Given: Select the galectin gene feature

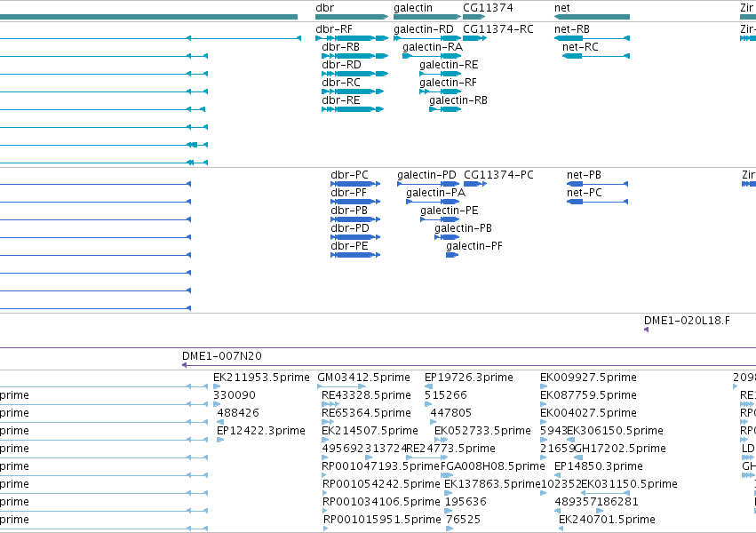Looking at the screenshot, I should point(426,17).
